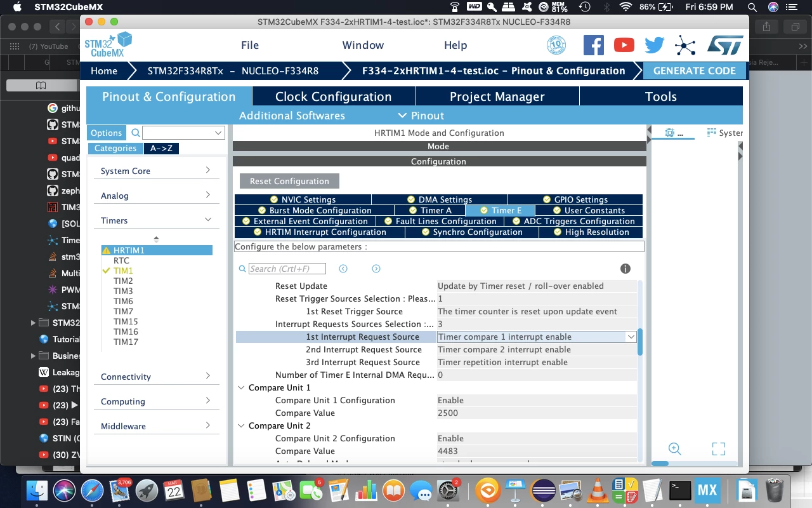Screen dimensions: 812x508
Task: Click the Options button
Action: tap(106, 133)
